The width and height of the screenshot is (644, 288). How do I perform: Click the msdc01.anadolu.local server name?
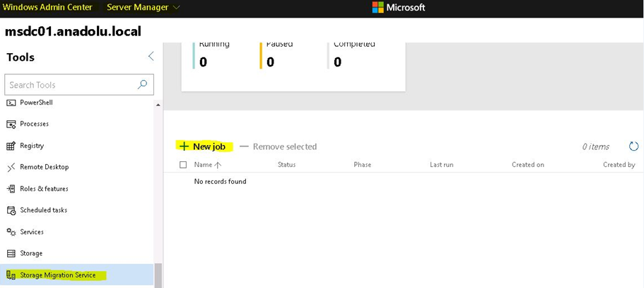coord(73,31)
